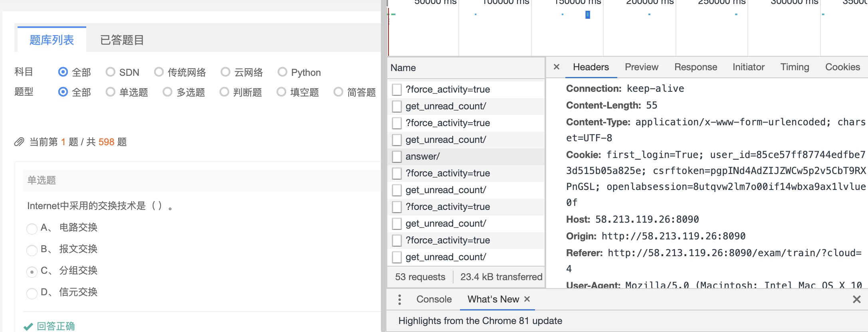
Task: Select 判断题 question type radio
Action: pyautogui.click(x=224, y=92)
